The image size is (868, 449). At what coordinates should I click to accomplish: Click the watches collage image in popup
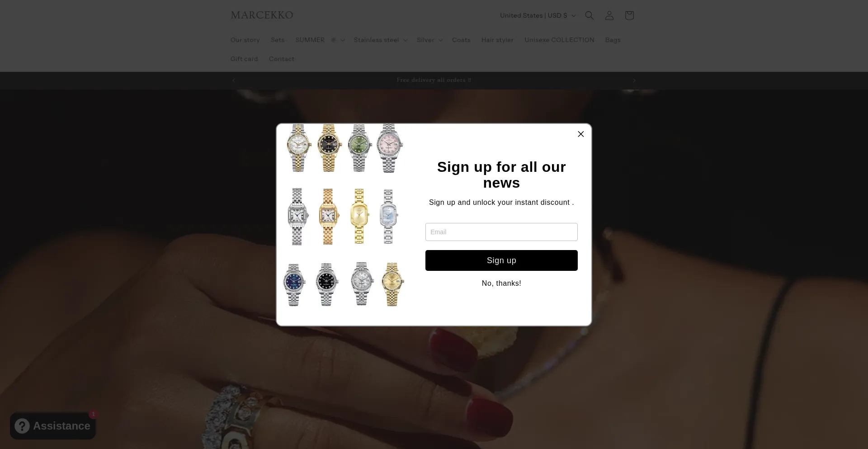tap(344, 216)
